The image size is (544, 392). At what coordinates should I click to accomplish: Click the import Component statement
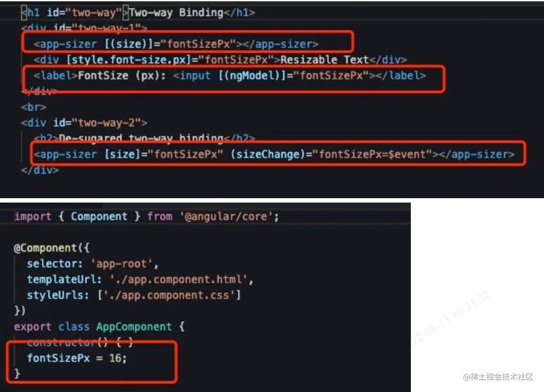[x=147, y=217]
